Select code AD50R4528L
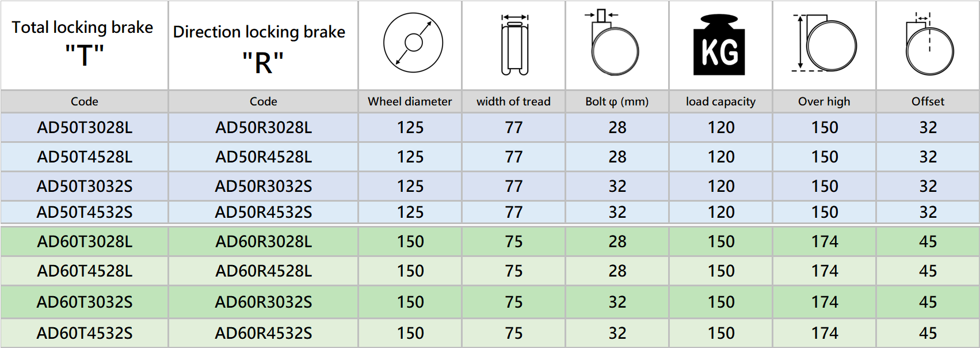 point(264,157)
